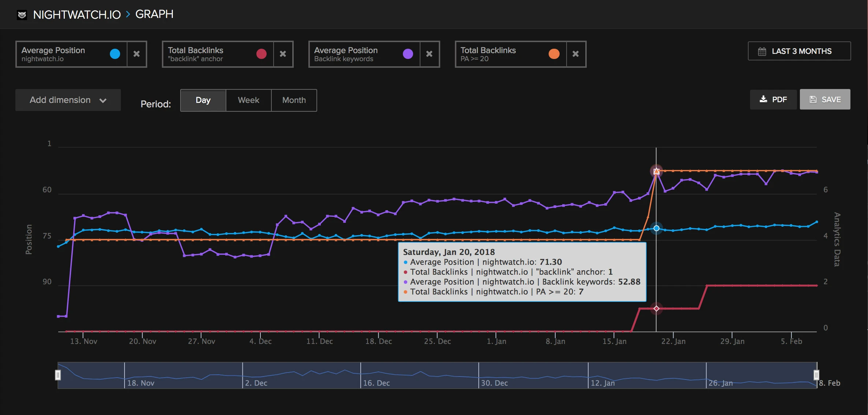Viewport: 868px width, 415px height.
Task: Remove the 'backlink' anchor dimension
Action: (283, 54)
